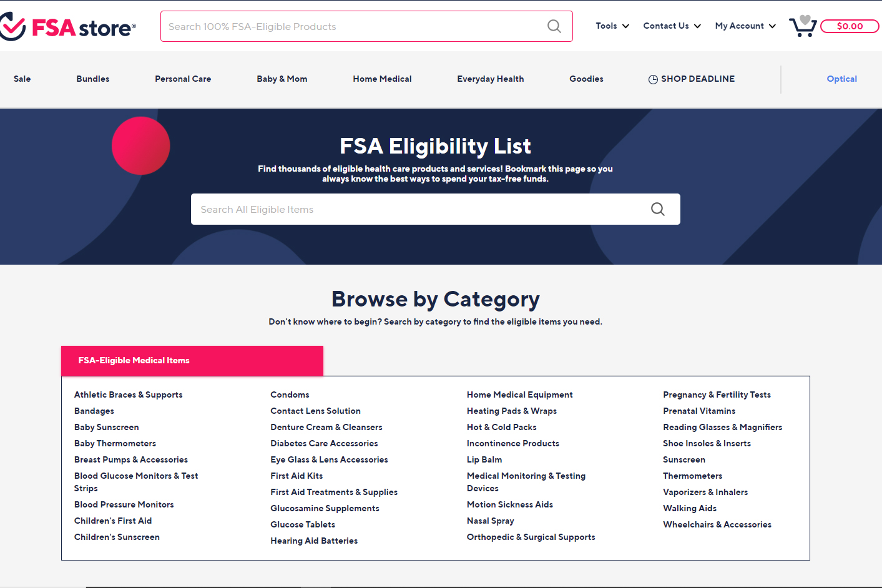Click the Optical link
882x588 pixels.
[841, 79]
